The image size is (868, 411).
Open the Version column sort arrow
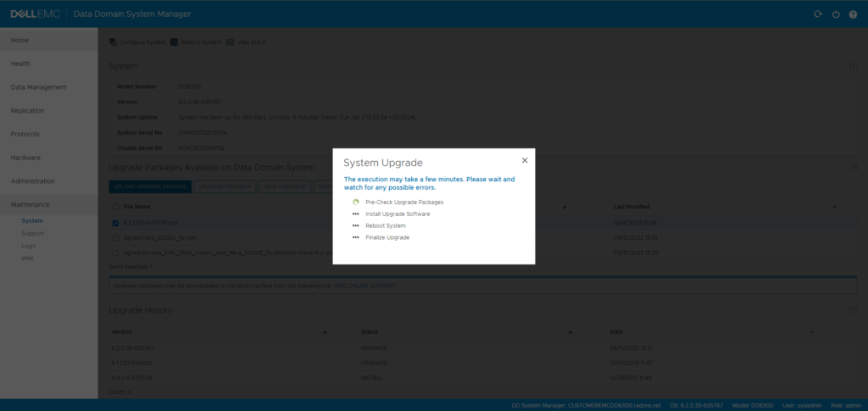[x=325, y=332]
